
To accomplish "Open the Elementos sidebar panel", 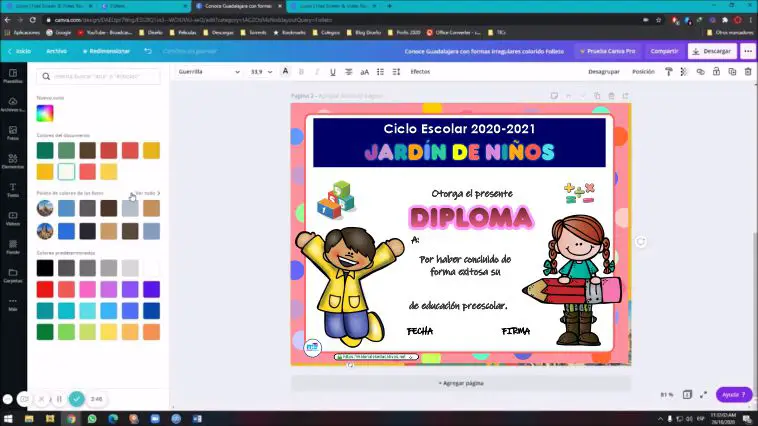I will click(x=12, y=160).
